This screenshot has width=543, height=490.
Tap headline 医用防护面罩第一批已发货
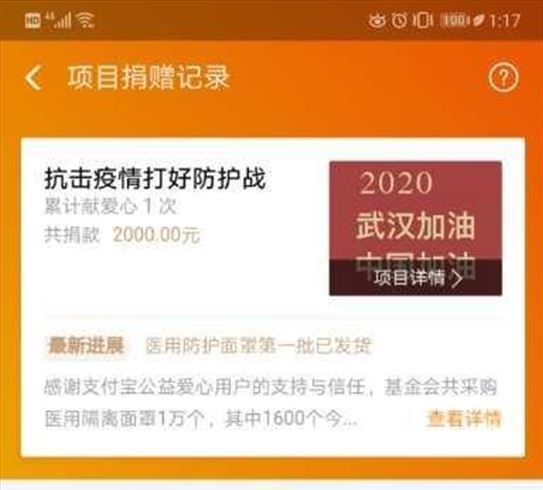[258, 346]
